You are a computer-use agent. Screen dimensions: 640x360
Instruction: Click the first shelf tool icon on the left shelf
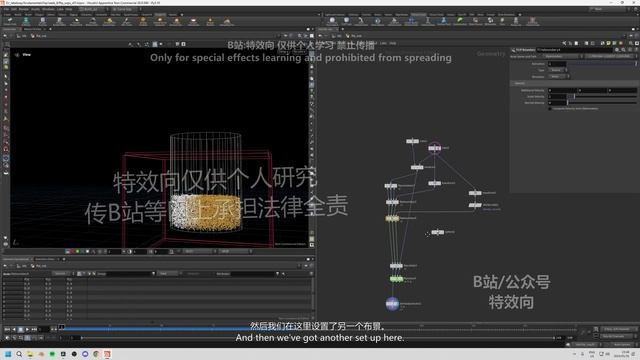tap(10, 20)
